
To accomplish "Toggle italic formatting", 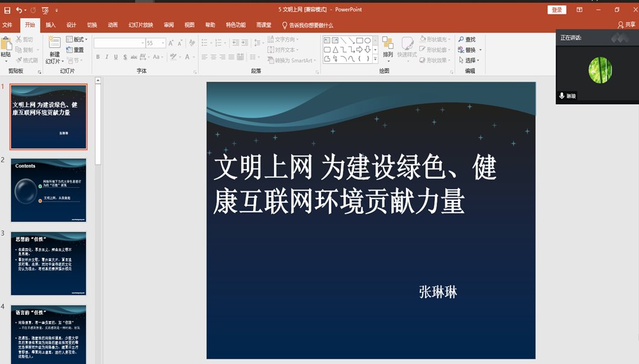I will pyautogui.click(x=107, y=57).
